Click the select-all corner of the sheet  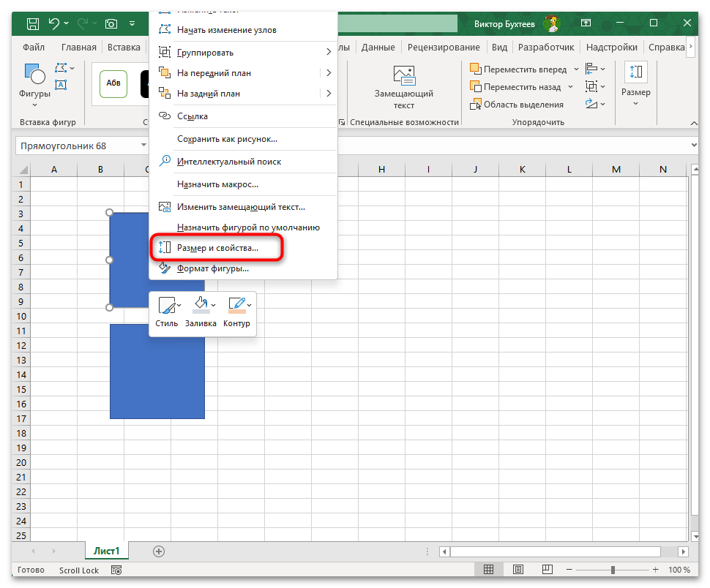point(22,170)
